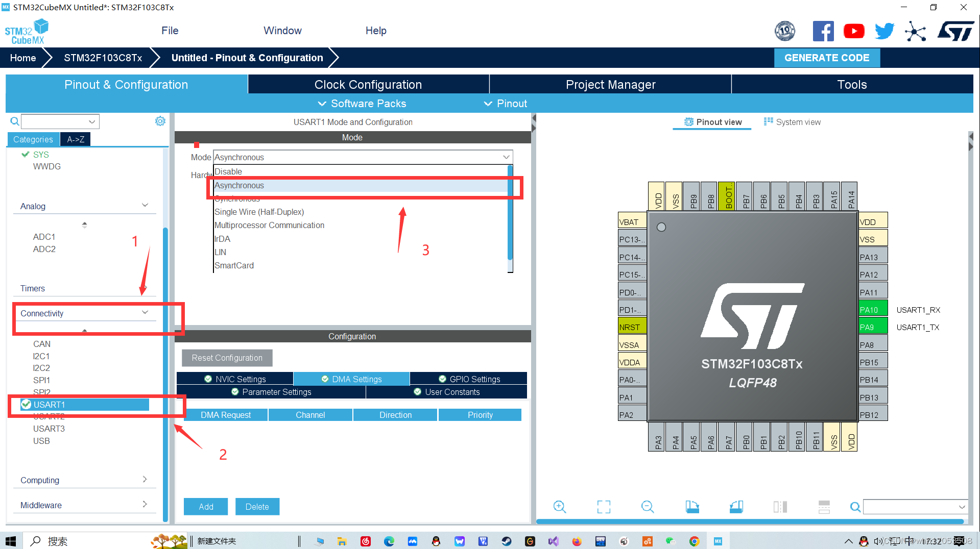Switch to the Clock Configuration tab
Viewport: 980px width, 549px height.
coord(368,84)
